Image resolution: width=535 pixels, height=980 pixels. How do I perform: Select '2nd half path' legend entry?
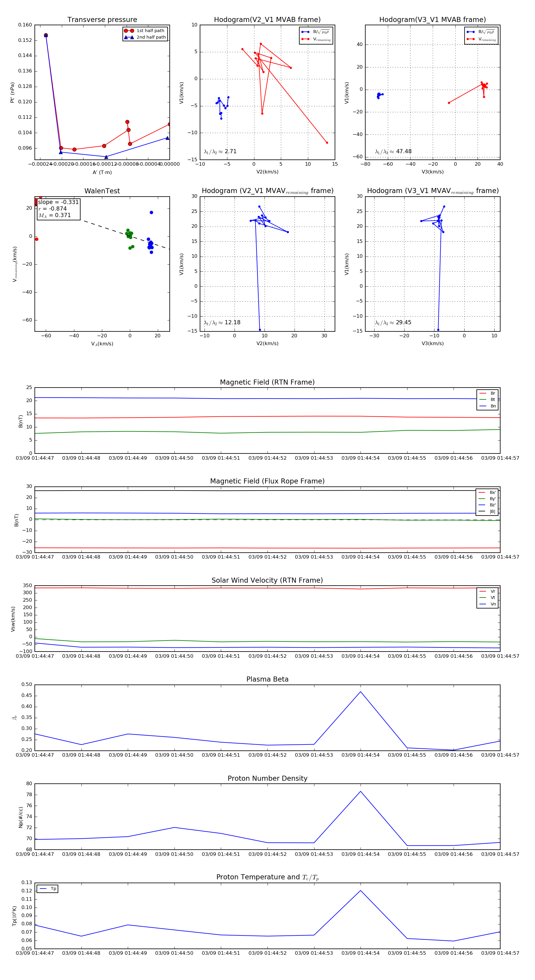[x=145, y=37]
